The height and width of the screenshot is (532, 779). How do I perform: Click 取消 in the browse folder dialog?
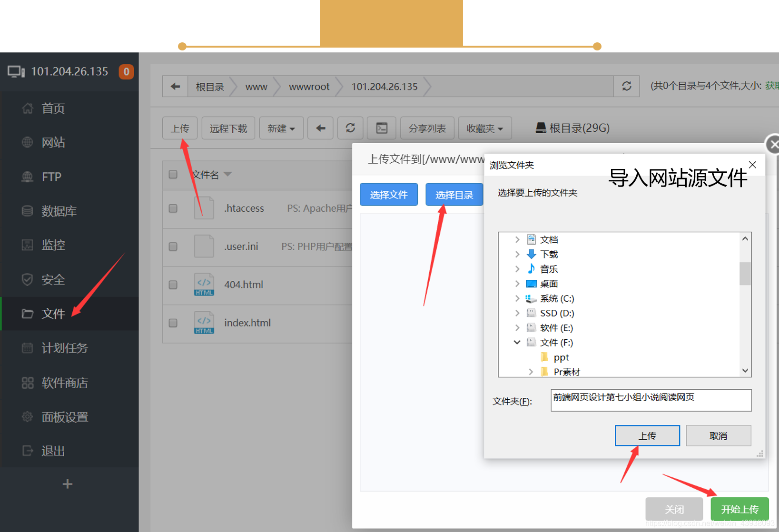718,435
